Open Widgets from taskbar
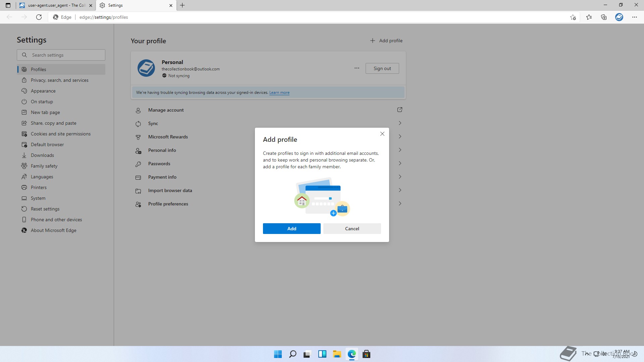Image resolution: width=644 pixels, height=362 pixels. 322,354
